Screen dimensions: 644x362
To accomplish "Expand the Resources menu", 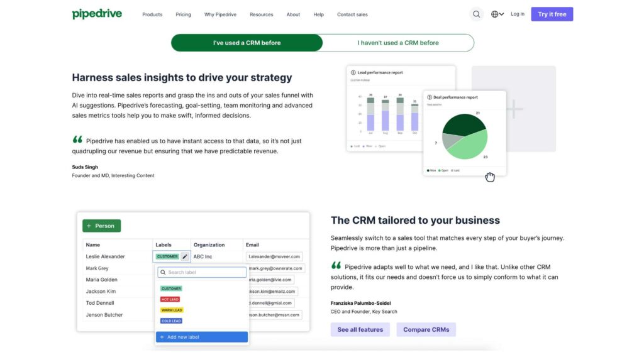I will coord(261,14).
